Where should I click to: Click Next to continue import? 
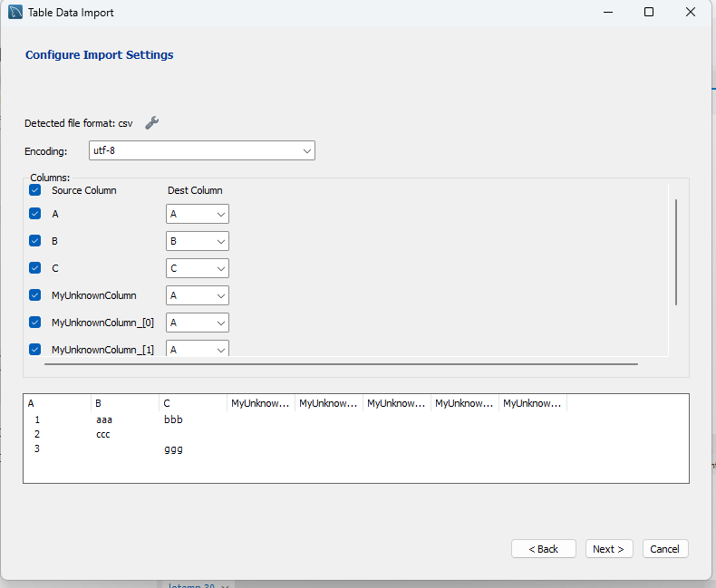pos(609,549)
